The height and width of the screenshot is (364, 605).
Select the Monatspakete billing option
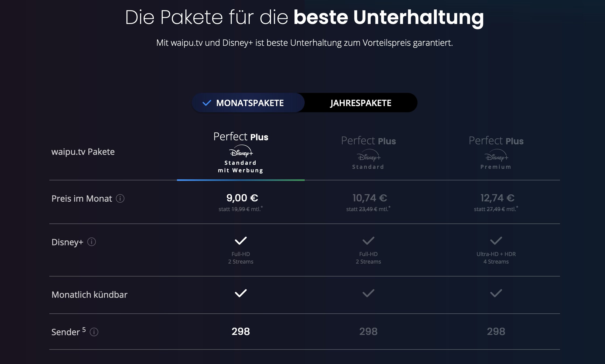tap(250, 103)
